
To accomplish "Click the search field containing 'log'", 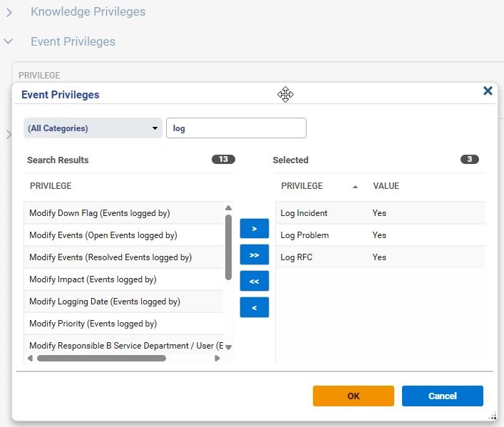I will (236, 128).
